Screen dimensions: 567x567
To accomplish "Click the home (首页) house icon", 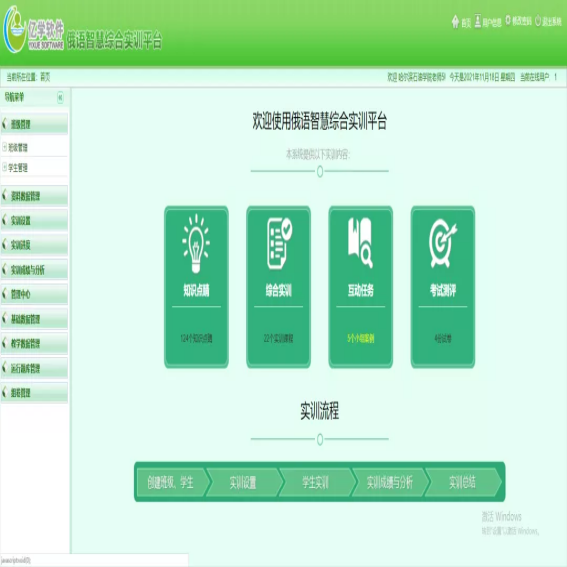I will (x=455, y=22).
